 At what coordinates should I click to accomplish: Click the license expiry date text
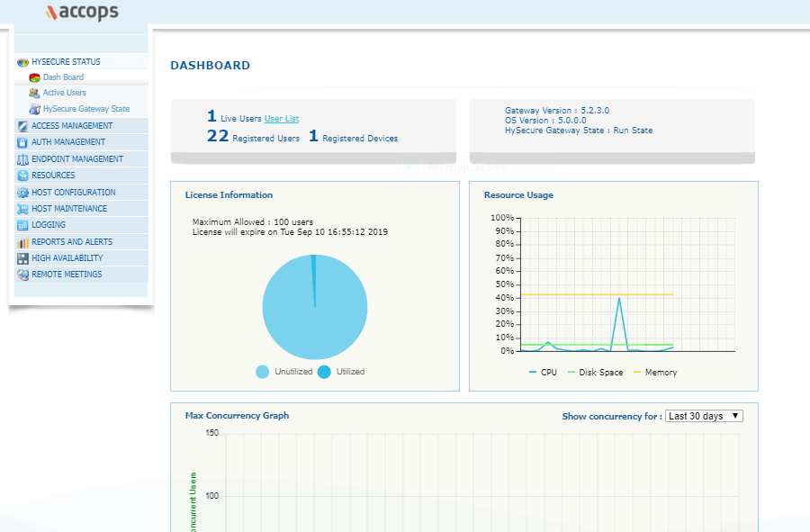point(291,232)
